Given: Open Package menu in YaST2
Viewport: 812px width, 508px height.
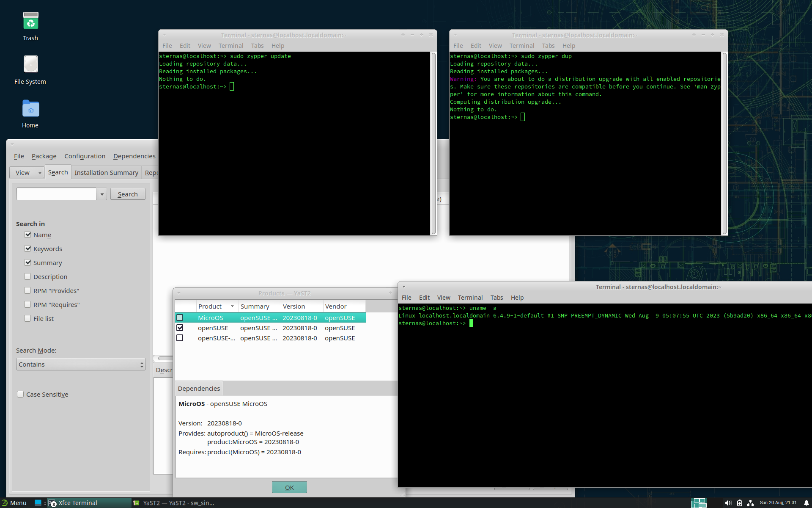Looking at the screenshot, I should 44,156.
